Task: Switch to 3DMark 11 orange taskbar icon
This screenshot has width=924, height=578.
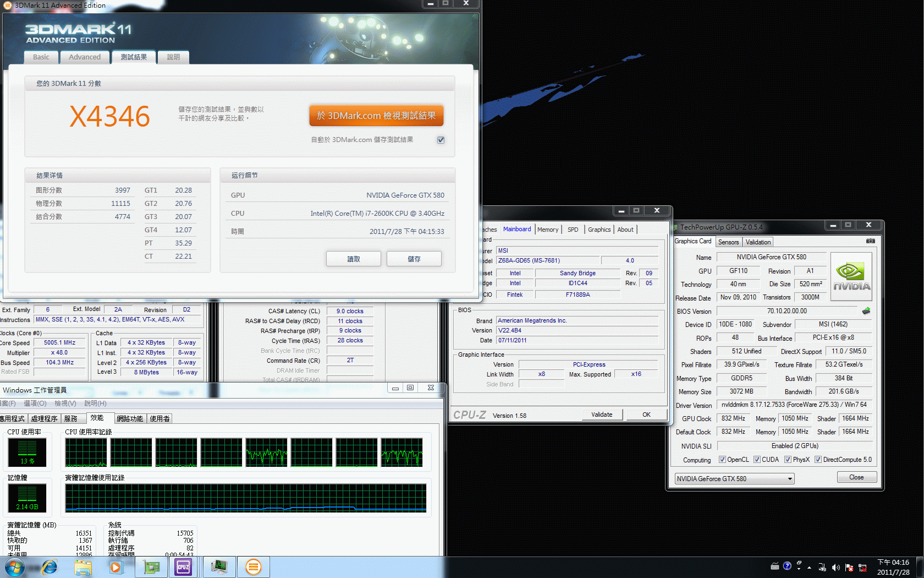Action: [253, 567]
